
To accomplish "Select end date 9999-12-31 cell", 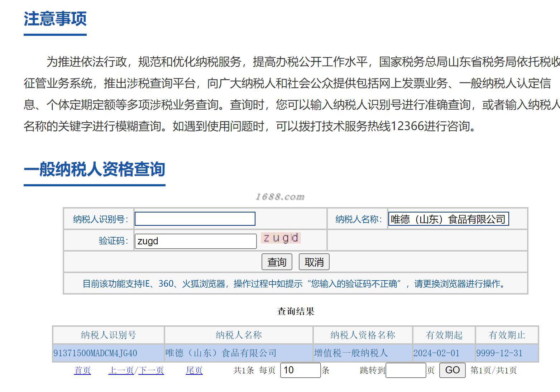I will (x=507, y=353).
